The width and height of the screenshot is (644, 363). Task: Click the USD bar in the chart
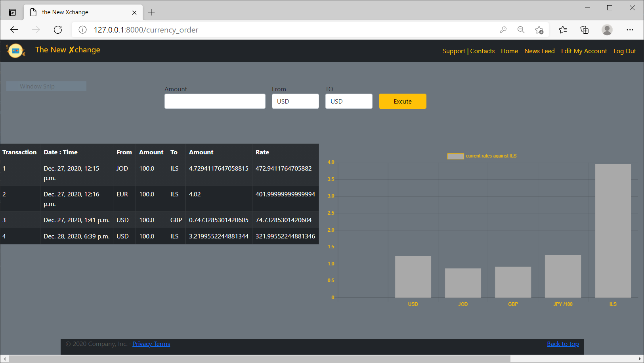click(x=413, y=277)
